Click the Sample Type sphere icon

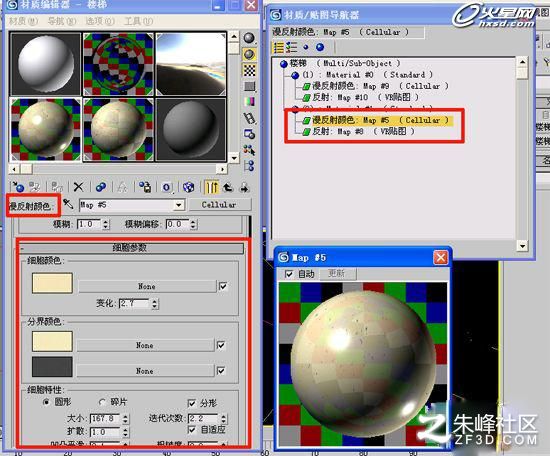249,38
